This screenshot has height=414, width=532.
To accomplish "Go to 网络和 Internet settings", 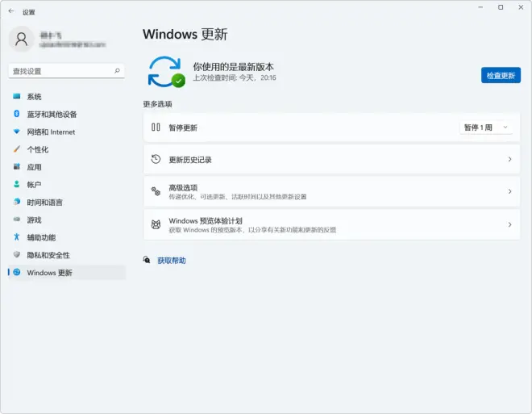I will 67,132.
